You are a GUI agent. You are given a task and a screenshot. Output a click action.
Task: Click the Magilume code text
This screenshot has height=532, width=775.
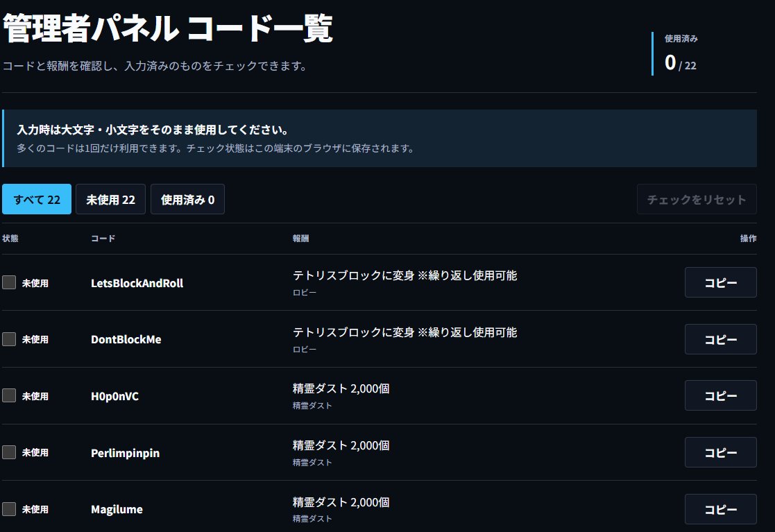(117, 509)
